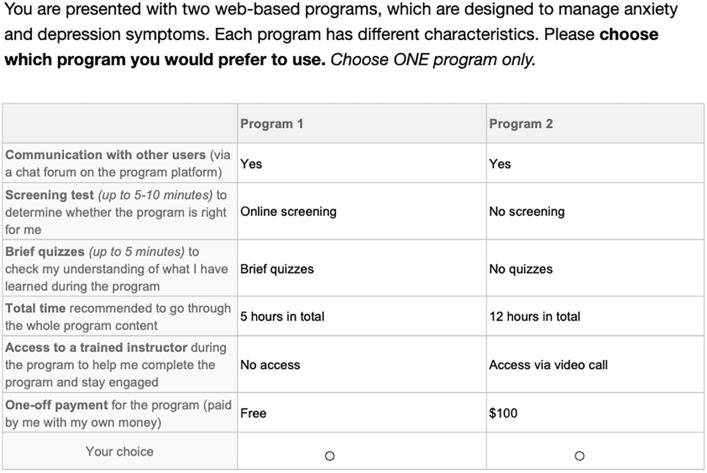Click the "Your choice" row label
The height and width of the screenshot is (473, 707).
coord(120,452)
